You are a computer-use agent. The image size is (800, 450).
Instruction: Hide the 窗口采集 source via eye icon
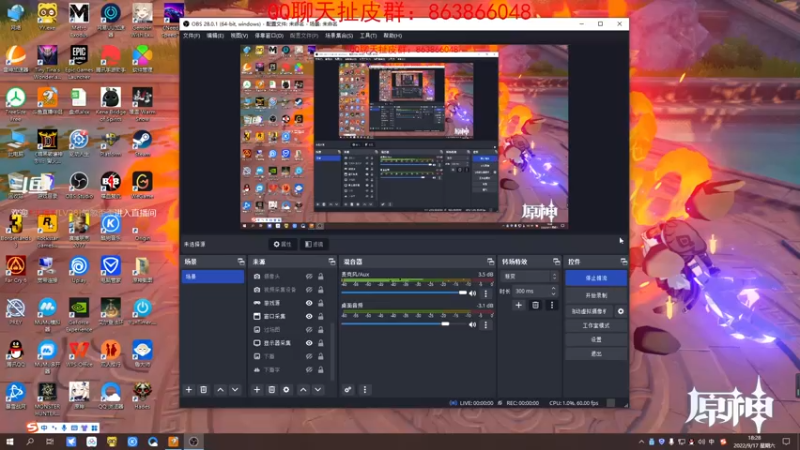click(309, 316)
